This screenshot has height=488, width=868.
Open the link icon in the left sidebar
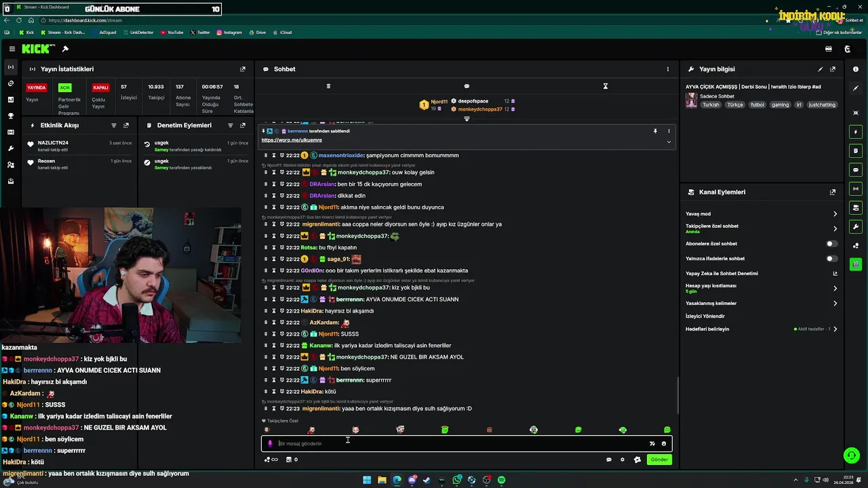pyautogui.click(x=10, y=83)
